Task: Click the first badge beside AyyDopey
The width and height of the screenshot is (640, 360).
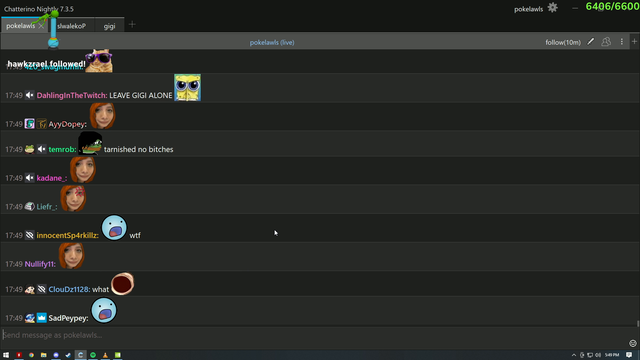Action: (29, 124)
